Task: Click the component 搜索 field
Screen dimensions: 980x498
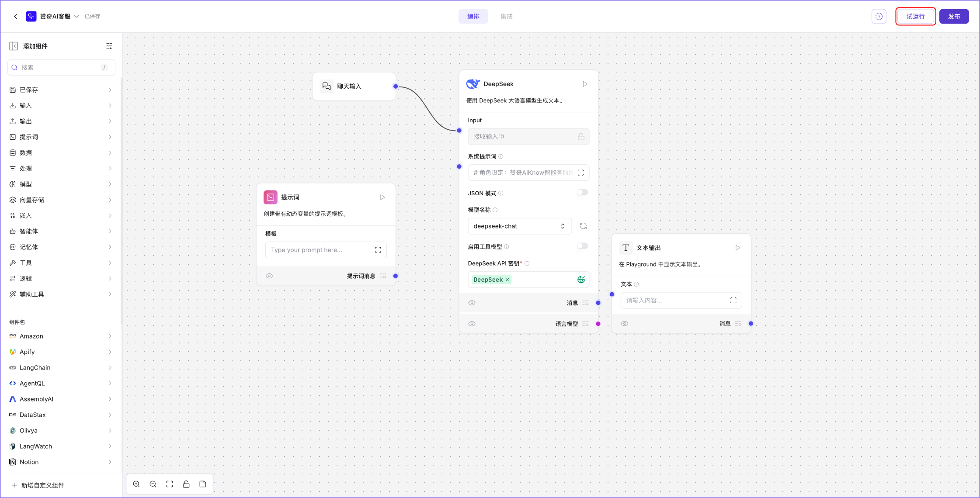Action: tap(60, 67)
